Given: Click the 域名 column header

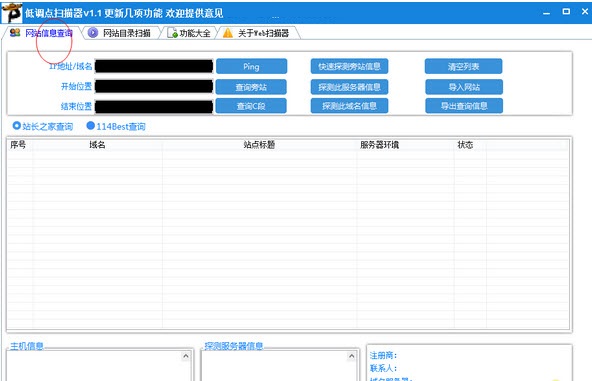Looking at the screenshot, I should click(x=97, y=145).
